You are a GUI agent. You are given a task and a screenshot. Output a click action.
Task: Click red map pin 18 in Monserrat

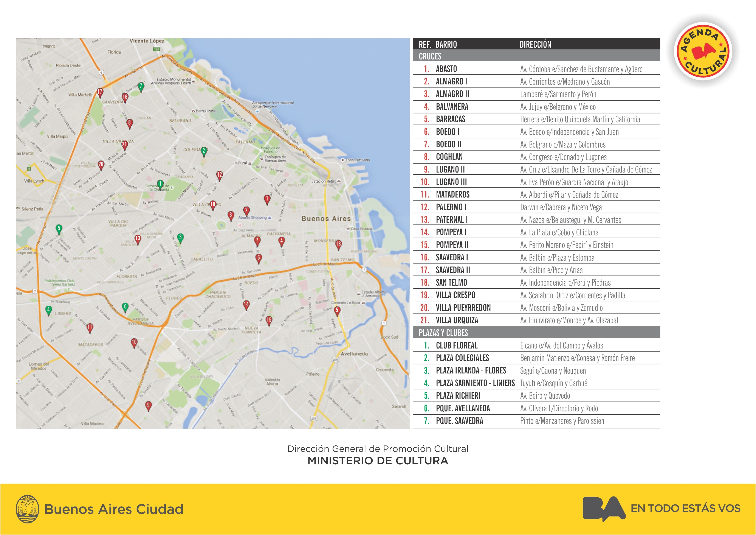tap(338, 245)
